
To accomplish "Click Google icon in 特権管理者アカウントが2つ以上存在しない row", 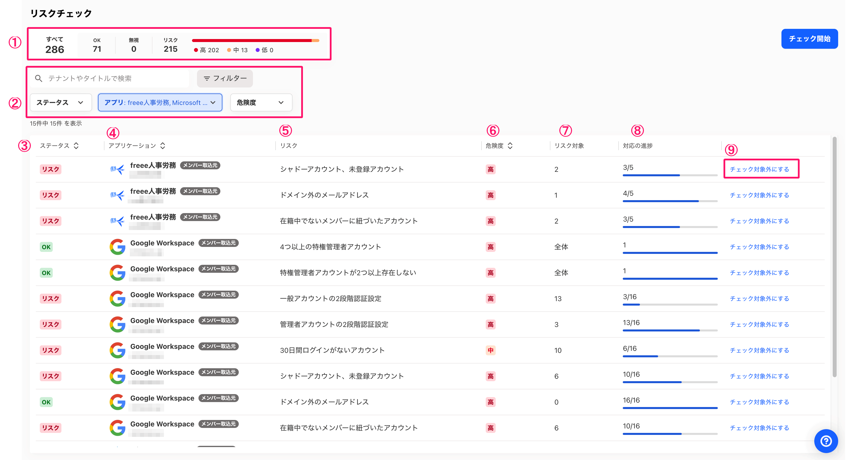I will (117, 273).
